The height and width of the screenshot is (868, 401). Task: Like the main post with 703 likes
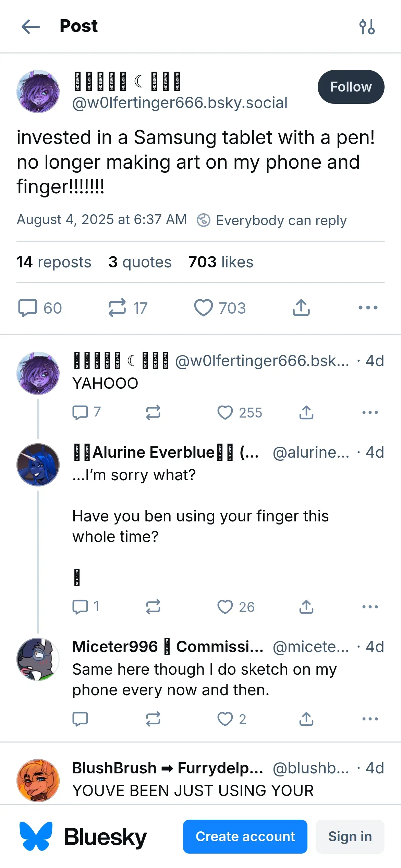(x=204, y=308)
